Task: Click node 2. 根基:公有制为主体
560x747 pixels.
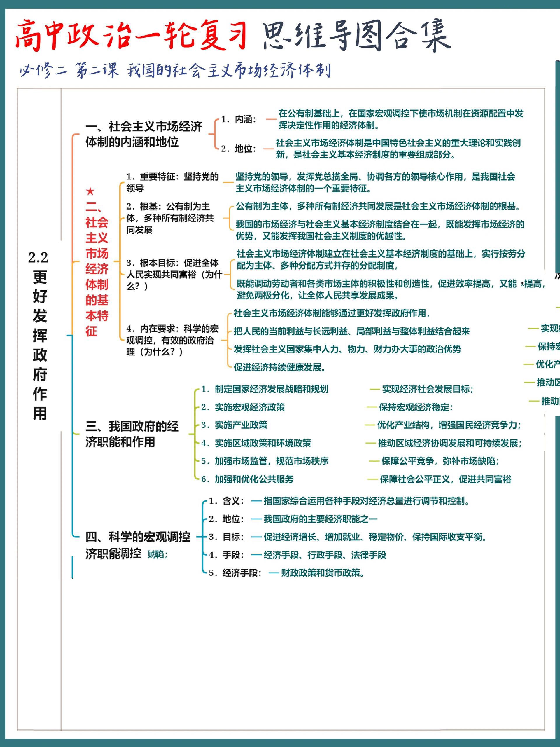Action: coord(170,218)
